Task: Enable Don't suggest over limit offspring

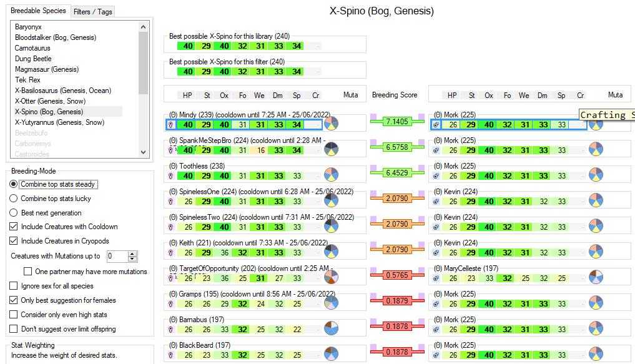Action: point(13,329)
